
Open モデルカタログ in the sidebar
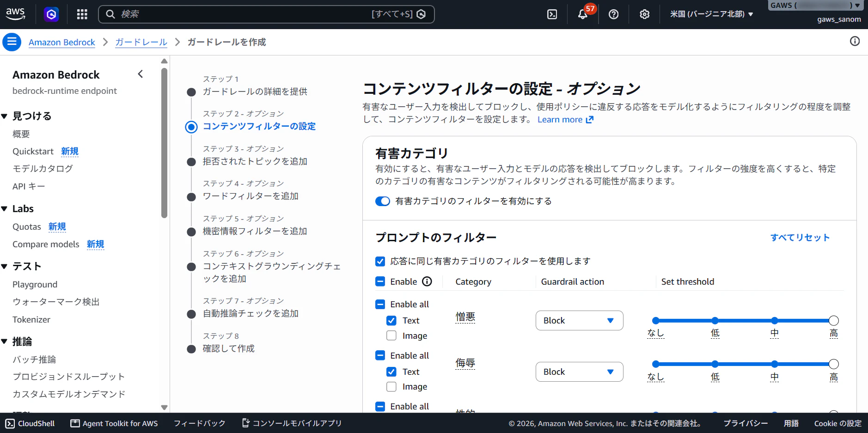(43, 169)
